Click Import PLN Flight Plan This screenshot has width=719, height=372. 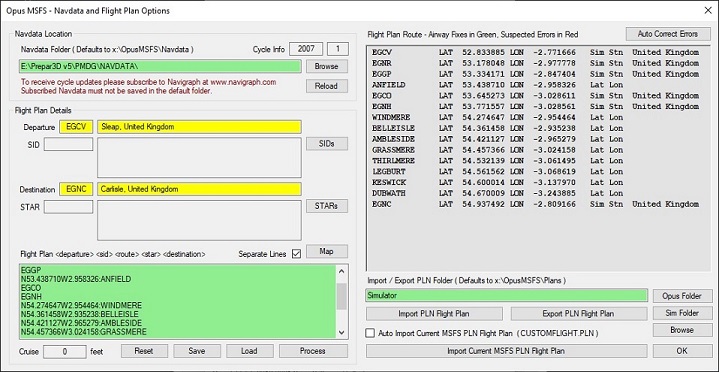[434, 314]
